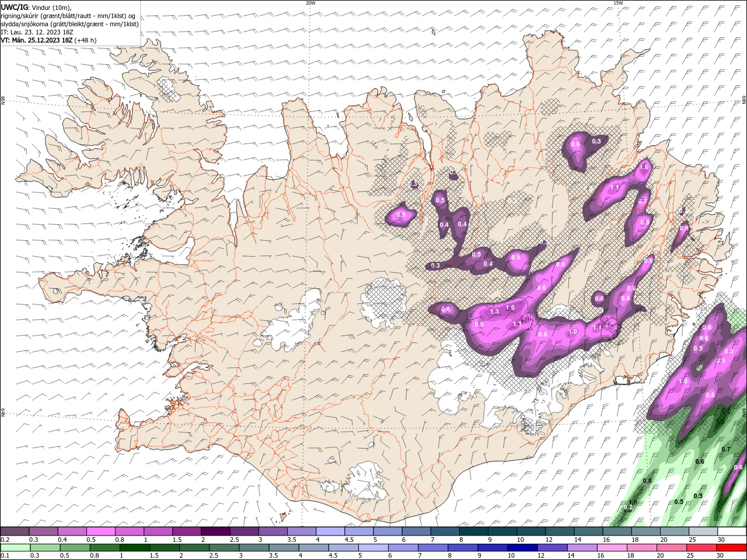Pick the pure red 30 swatch in rain legend
Image resolution: width=747 pixels, height=560 pixels.
(x=731, y=548)
